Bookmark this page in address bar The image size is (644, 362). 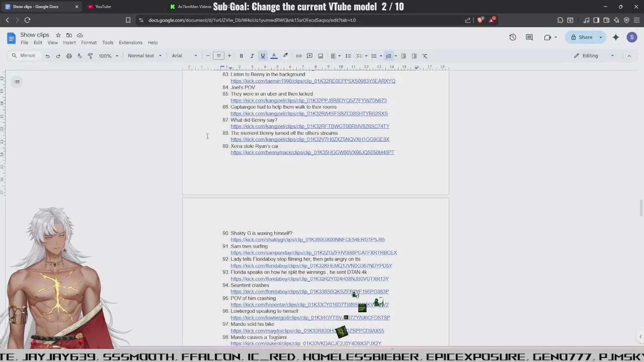(x=128, y=20)
